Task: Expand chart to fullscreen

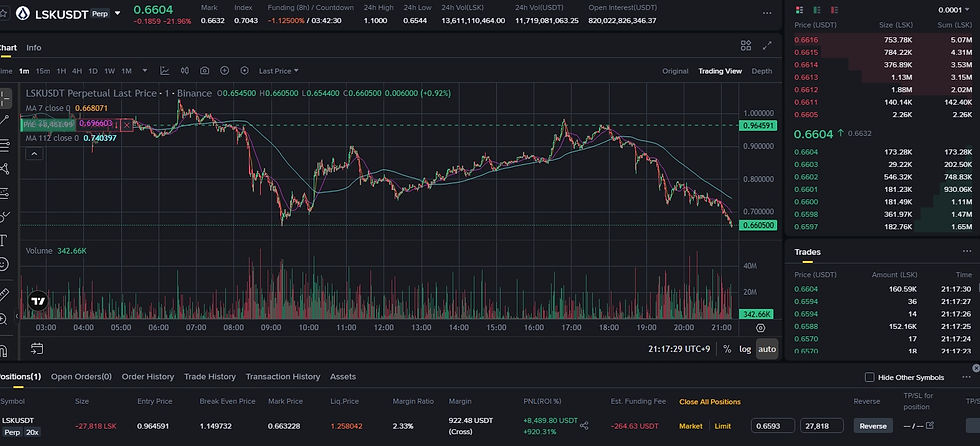Action: click(x=767, y=46)
